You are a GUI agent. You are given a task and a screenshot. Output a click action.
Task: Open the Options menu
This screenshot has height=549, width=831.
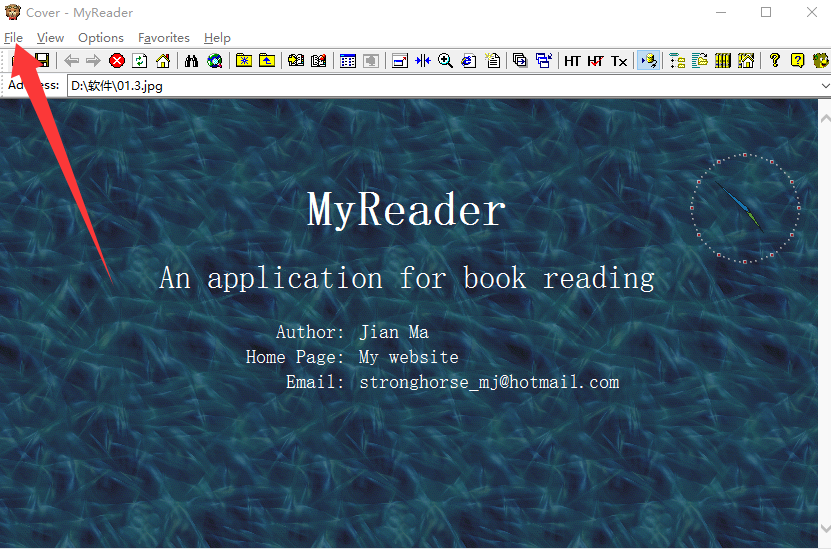[101, 38]
